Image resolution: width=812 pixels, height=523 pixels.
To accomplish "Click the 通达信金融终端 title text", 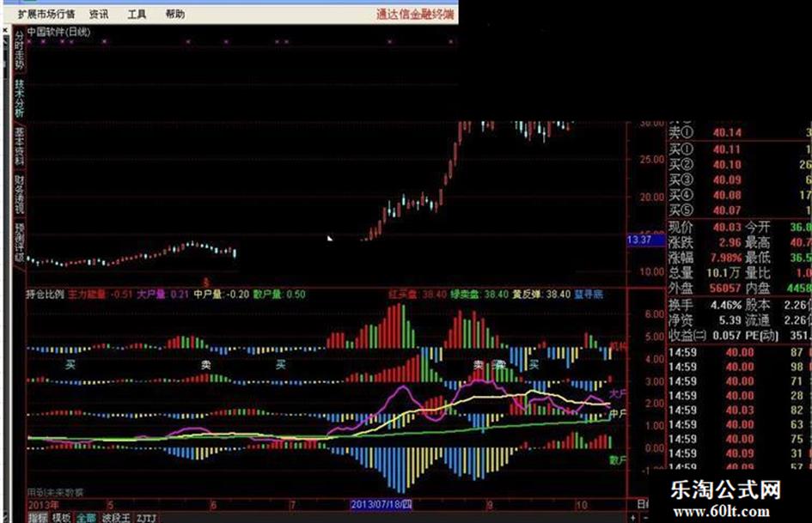I will point(415,14).
